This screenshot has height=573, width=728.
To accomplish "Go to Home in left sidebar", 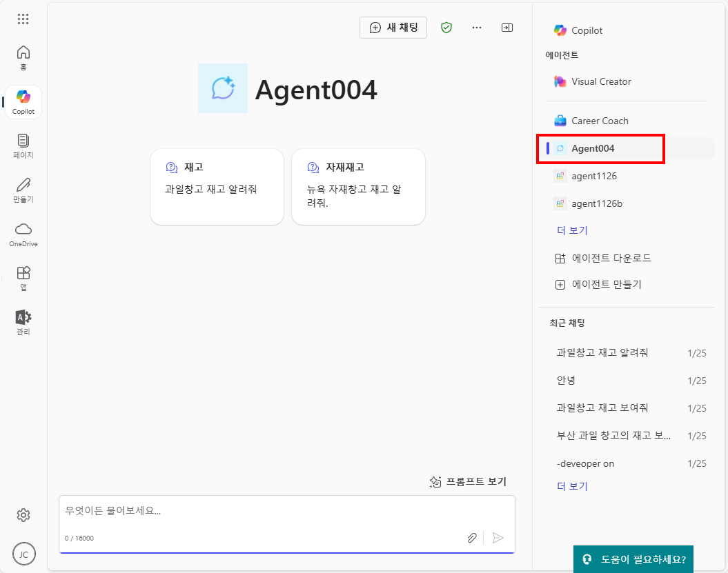I will [x=23, y=58].
